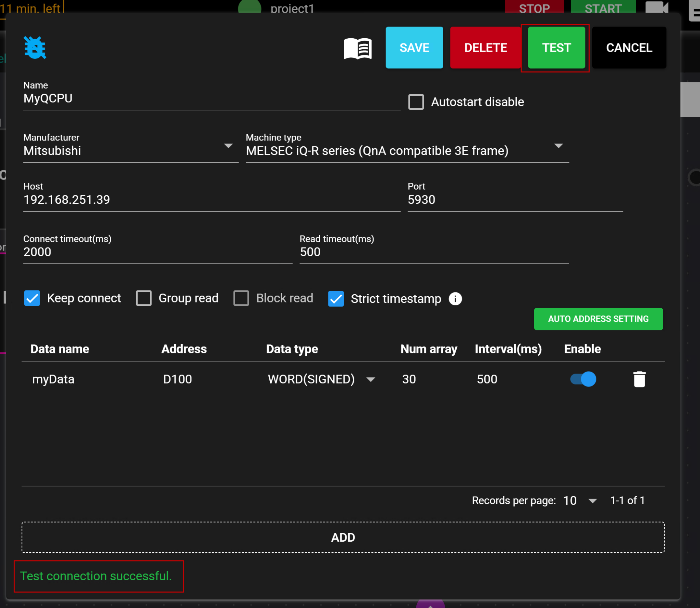Change Records per page dropdown
Image resolution: width=700 pixels, height=608 pixels.
[x=592, y=501]
